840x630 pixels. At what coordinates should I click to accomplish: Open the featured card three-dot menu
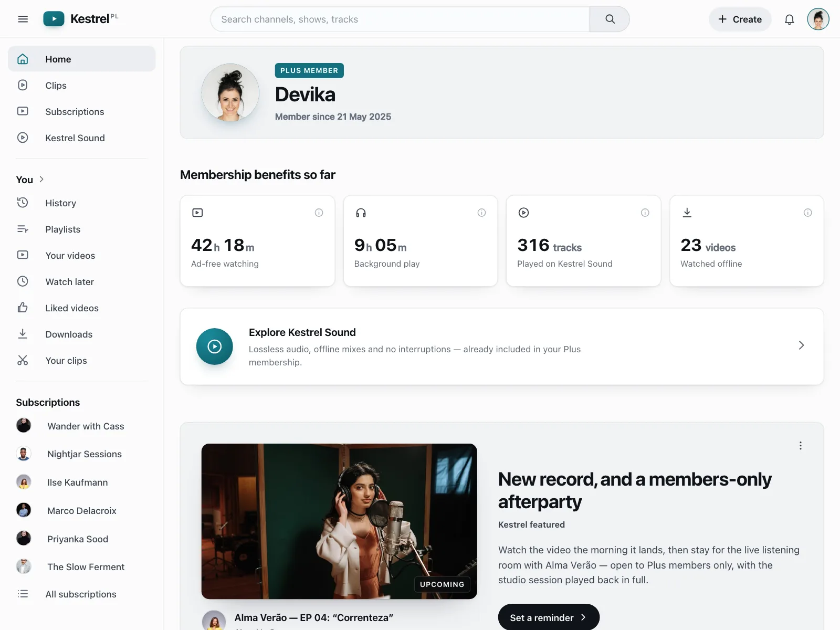800,446
